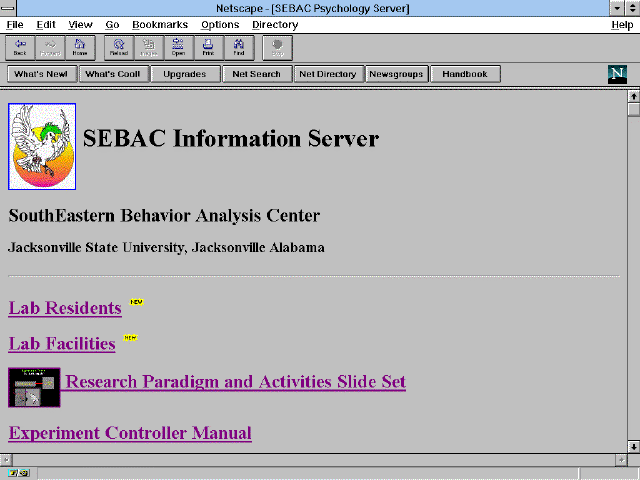Viewport: 640px width, 480px height.
Task: Open the Options menu
Action: tap(220, 25)
